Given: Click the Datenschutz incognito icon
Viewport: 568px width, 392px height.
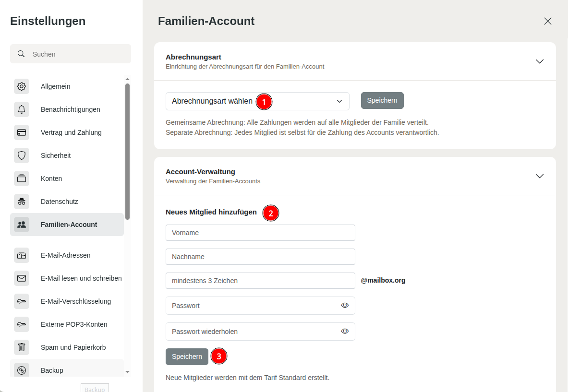Looking at the screenshot, I should 22,202.
